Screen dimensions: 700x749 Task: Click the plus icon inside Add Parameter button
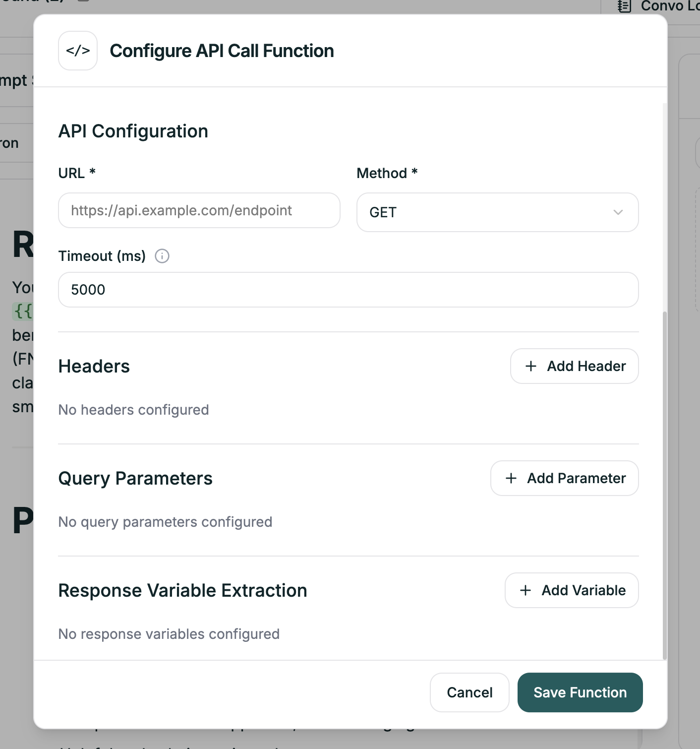click(x=511, y=478)
